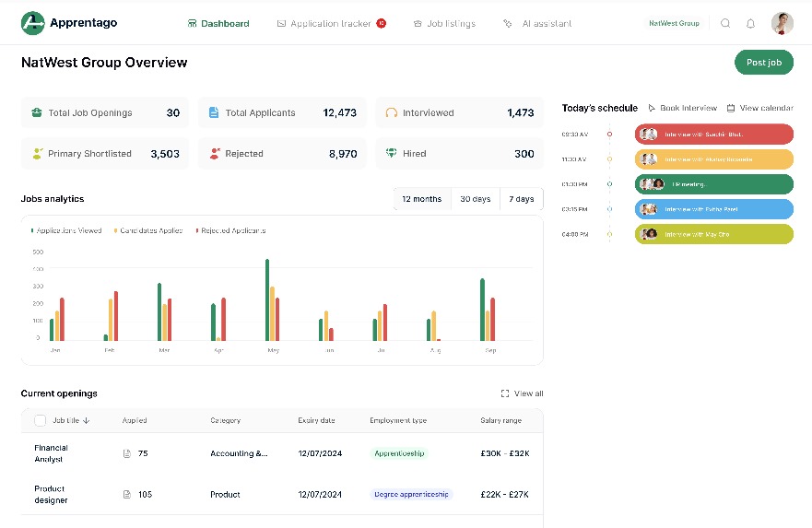Viewport: 812px width, 528px height.
Task: Click the green Sep bar in chart
Action: coord(483,310)
